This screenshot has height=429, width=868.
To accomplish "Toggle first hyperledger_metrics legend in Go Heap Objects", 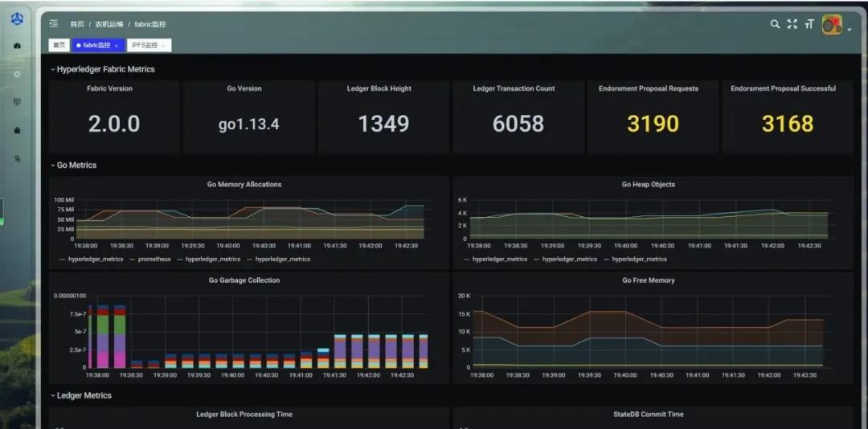I will pos(499,259).
